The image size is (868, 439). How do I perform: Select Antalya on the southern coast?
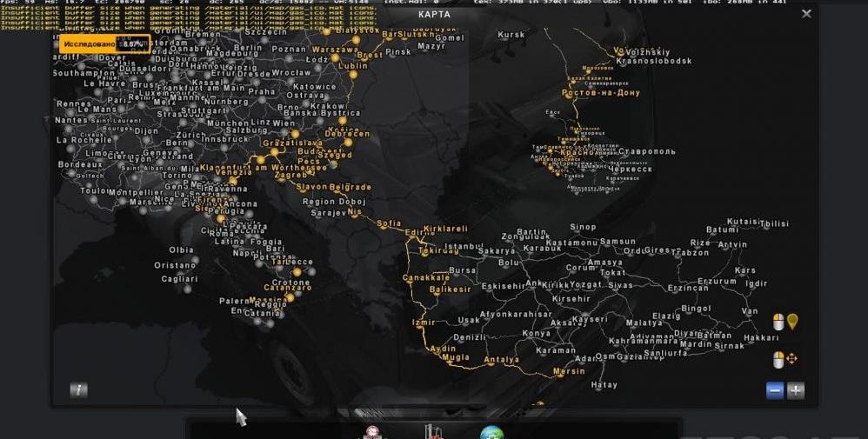tap(501, 359)
